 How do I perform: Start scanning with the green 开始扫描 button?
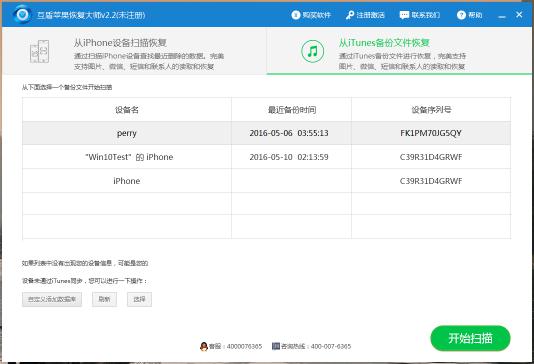(x=470, y=338)
